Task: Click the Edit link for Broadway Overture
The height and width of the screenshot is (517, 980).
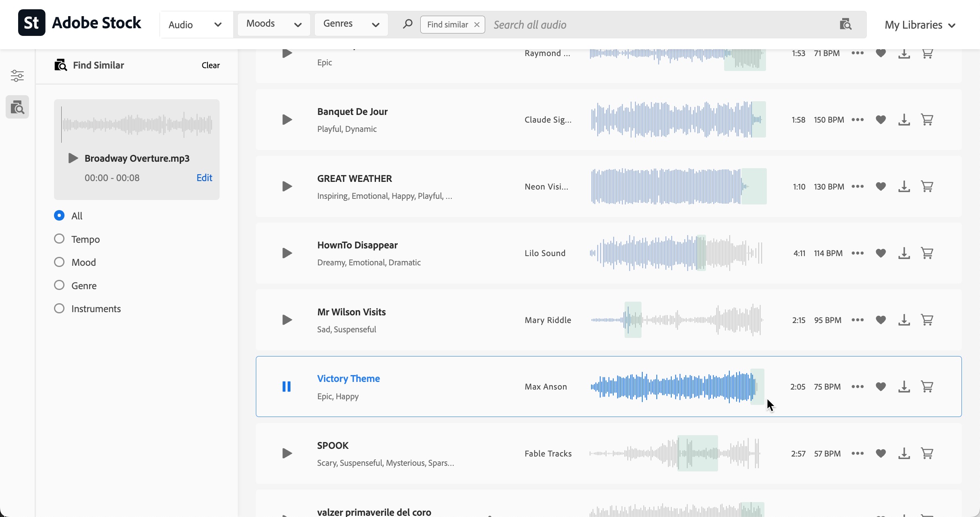Action: [x=204, y=178]
